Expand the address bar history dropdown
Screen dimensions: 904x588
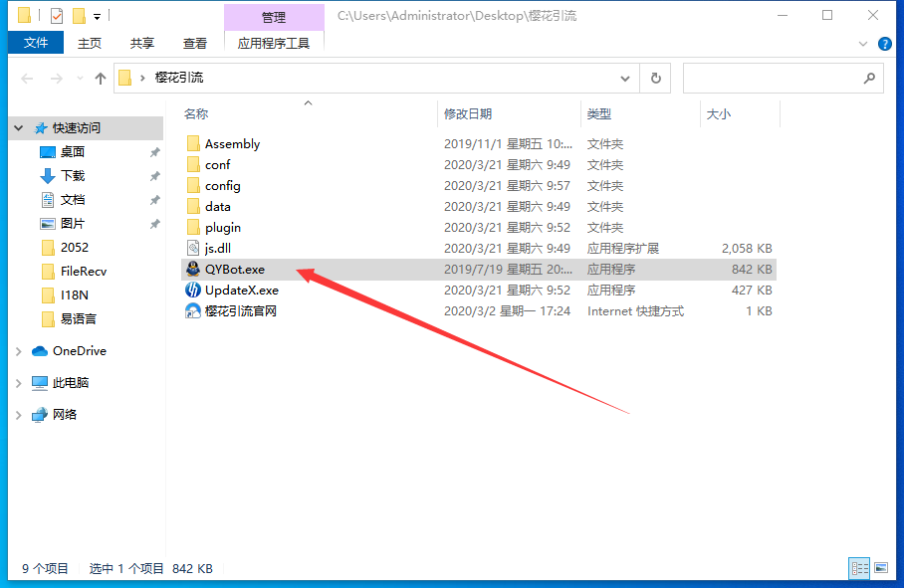coord(625,79)
